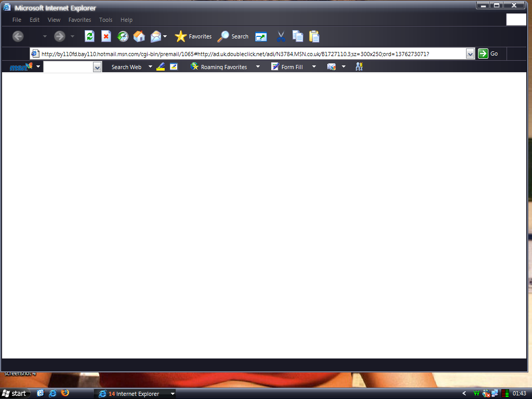Click the Copy icon in toolbar

coord(298,36)
